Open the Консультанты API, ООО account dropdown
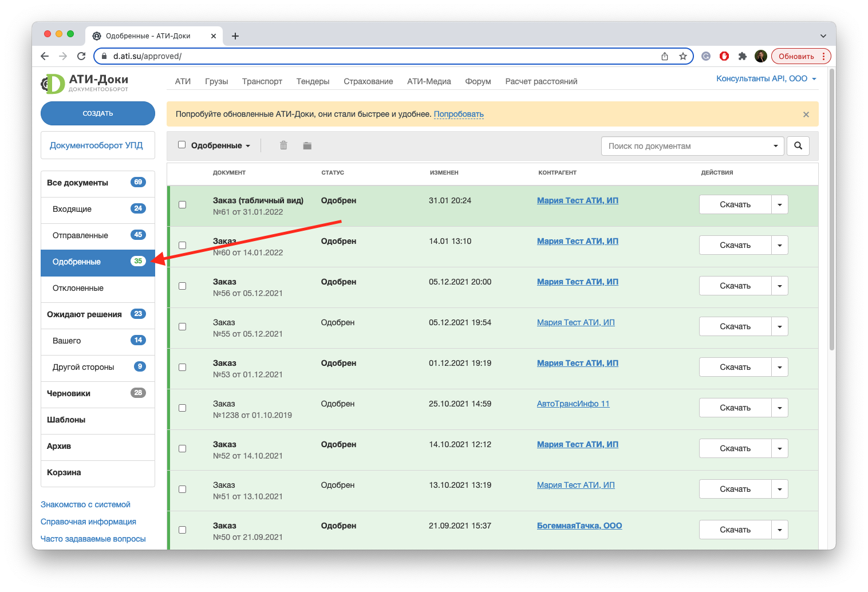Screen dimensions: 868x592 [766, 79]
